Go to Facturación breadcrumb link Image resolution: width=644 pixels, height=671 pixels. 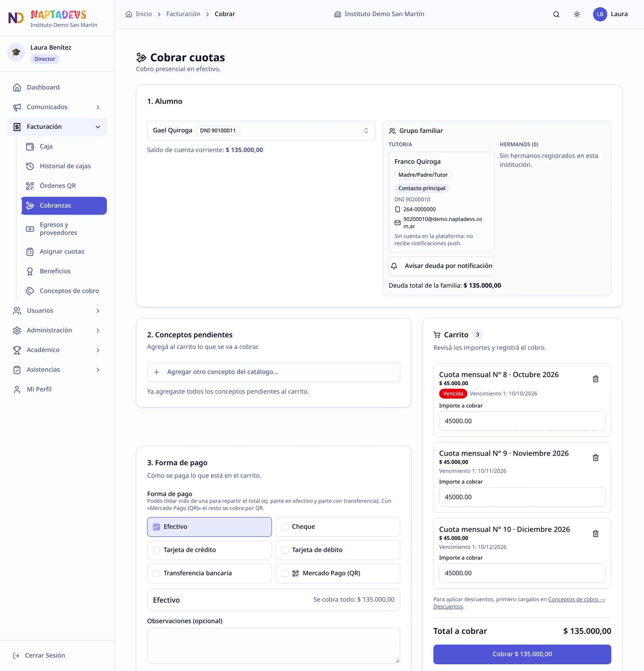[183, 14]
